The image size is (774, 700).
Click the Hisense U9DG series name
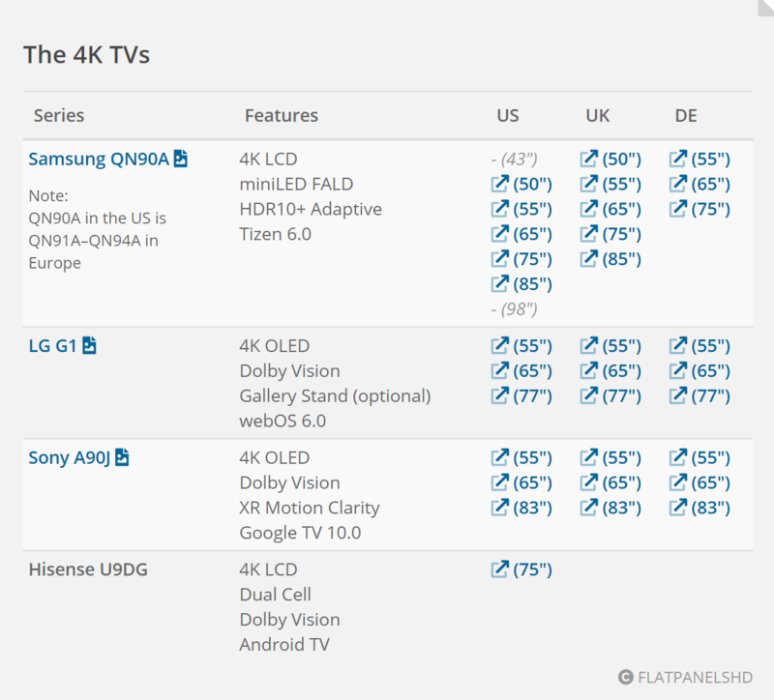point(90,569)
